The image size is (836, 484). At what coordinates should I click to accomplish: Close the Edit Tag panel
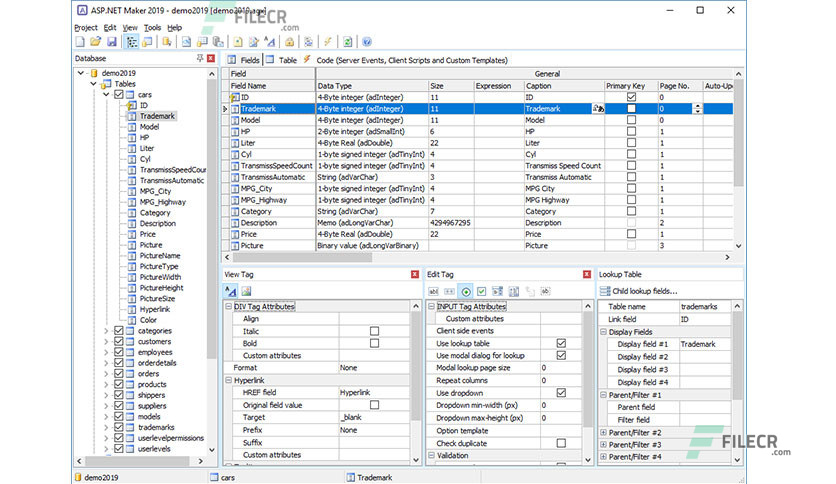(x=586, y=274)
